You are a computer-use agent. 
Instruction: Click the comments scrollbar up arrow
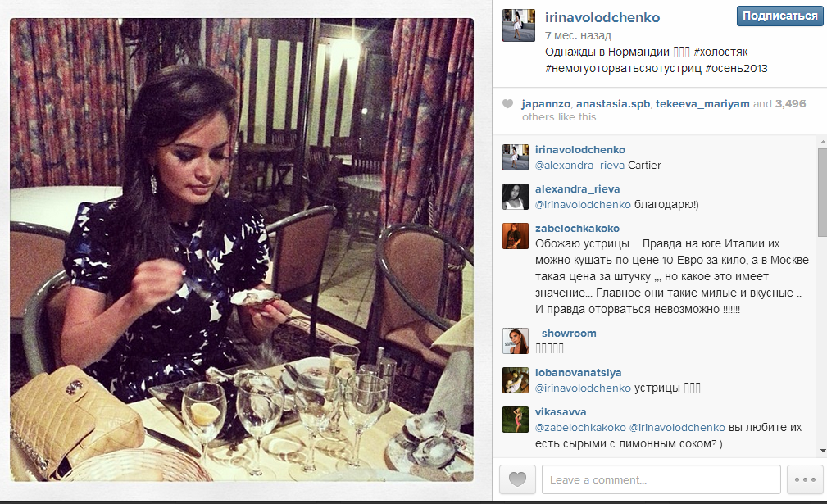[x=823, y=142]
